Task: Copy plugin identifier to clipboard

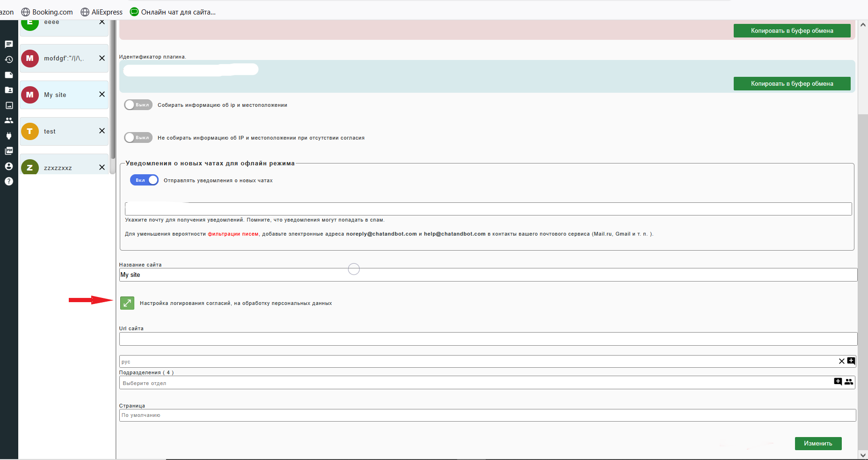Action: 792,84
